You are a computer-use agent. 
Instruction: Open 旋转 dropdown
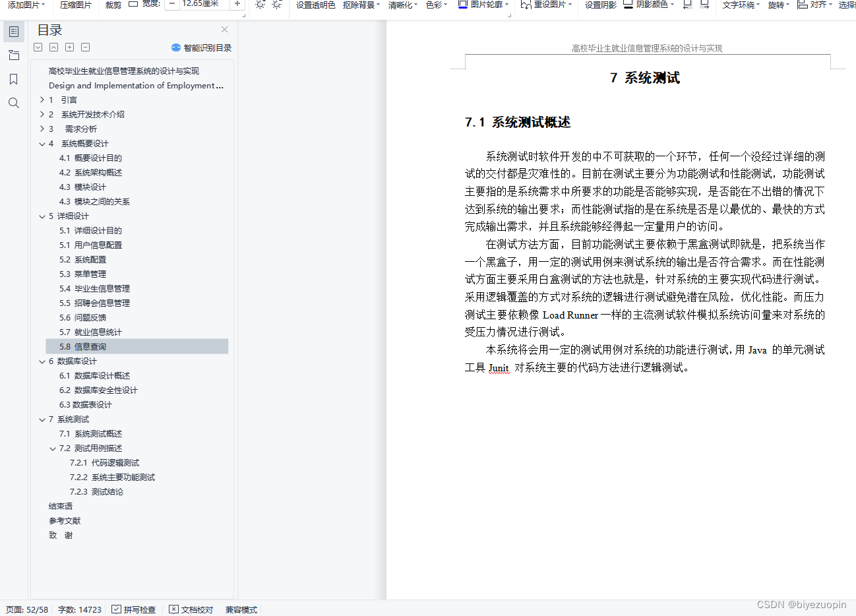779,5
